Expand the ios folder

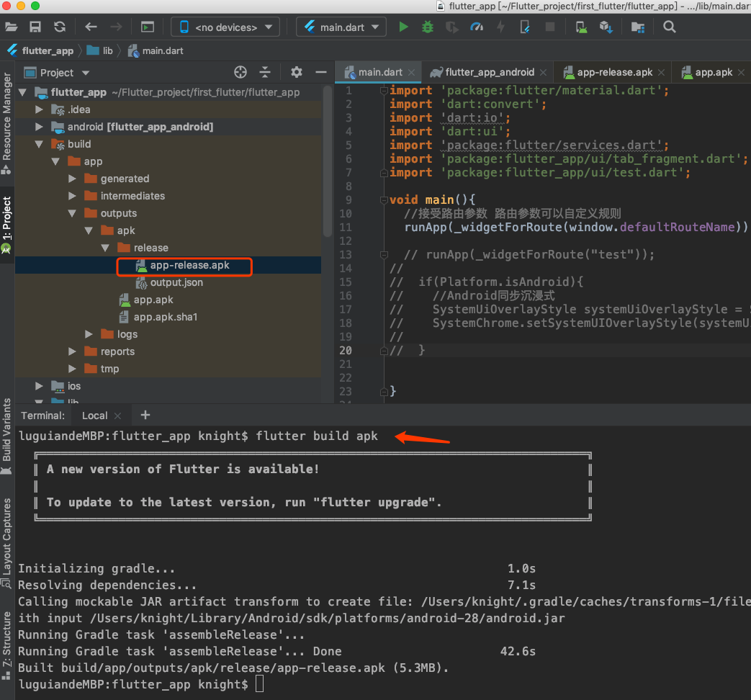coord(39,386)
